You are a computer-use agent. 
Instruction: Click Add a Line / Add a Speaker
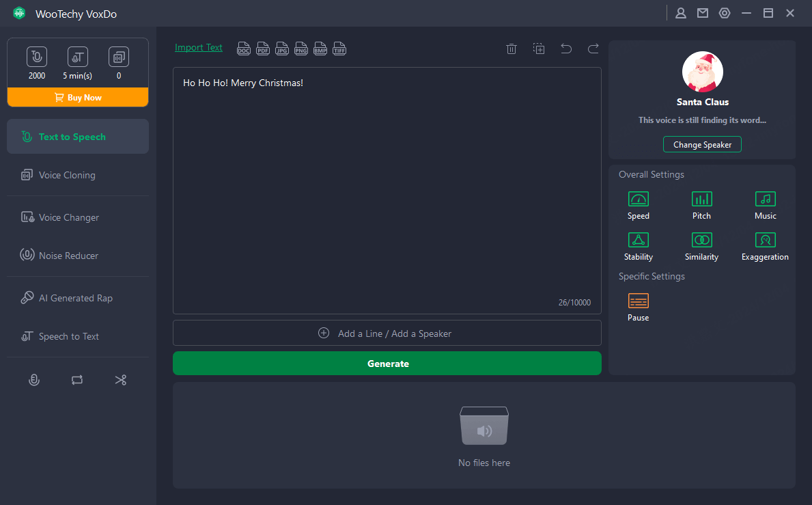[x=387, y=333]
